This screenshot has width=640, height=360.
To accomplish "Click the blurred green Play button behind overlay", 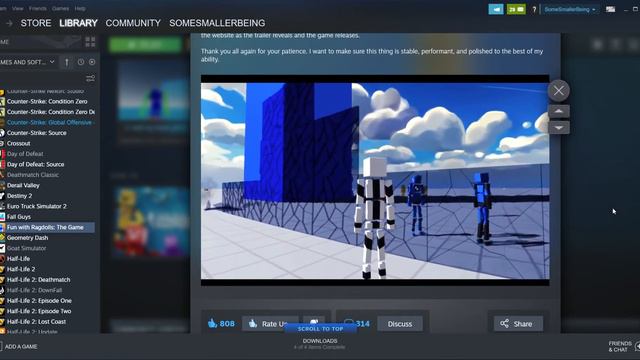I will [145, 44].
